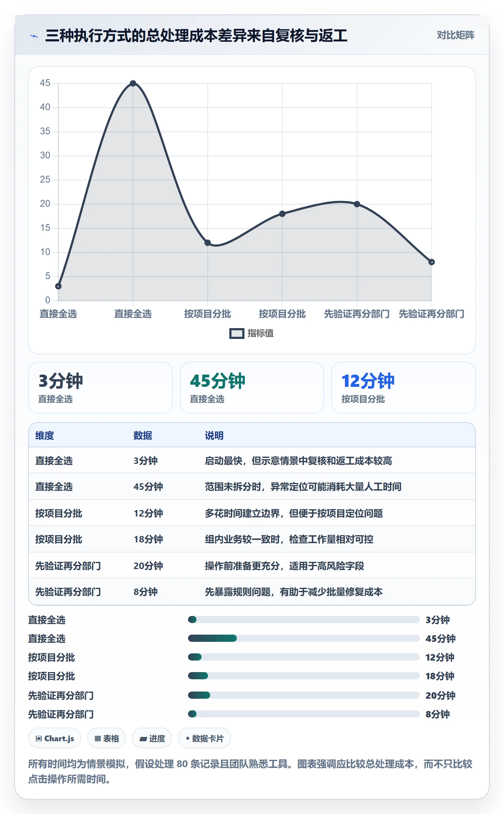Click the 45分钟 progress bar

coord(303,638)
